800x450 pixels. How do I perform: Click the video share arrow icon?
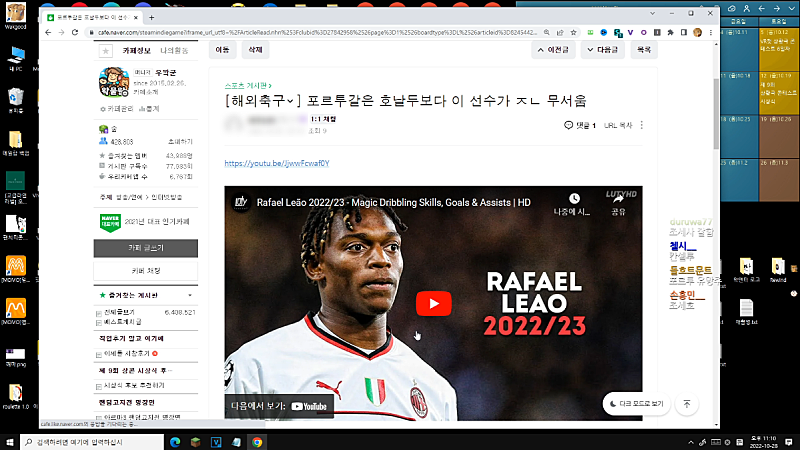tap(618, 199)
